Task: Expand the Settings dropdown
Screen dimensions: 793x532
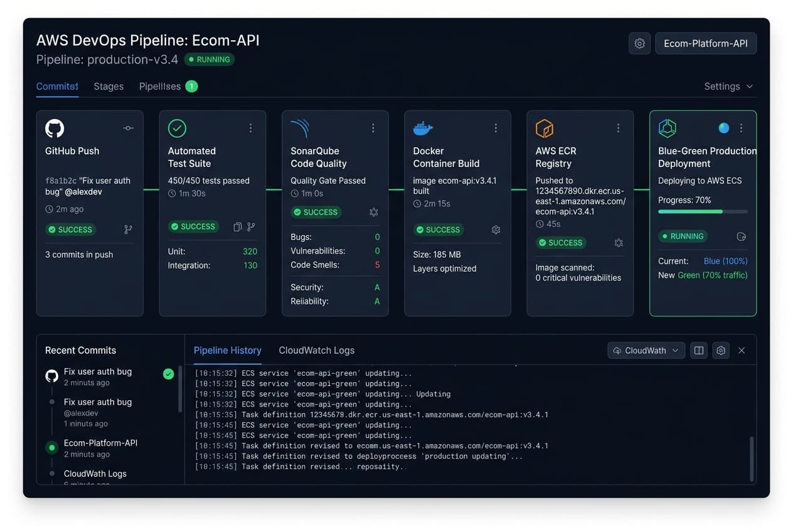Action: (x=728, y=87)
